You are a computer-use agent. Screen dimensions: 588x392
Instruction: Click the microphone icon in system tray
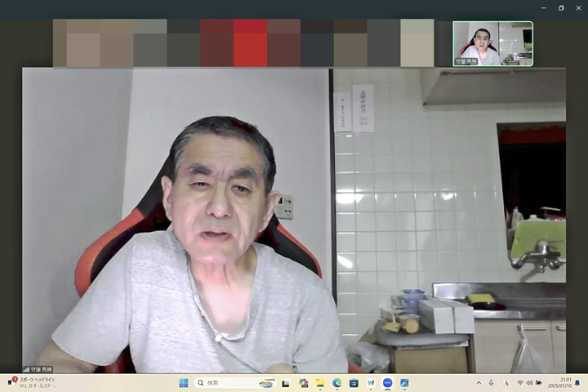coord(491,382)
